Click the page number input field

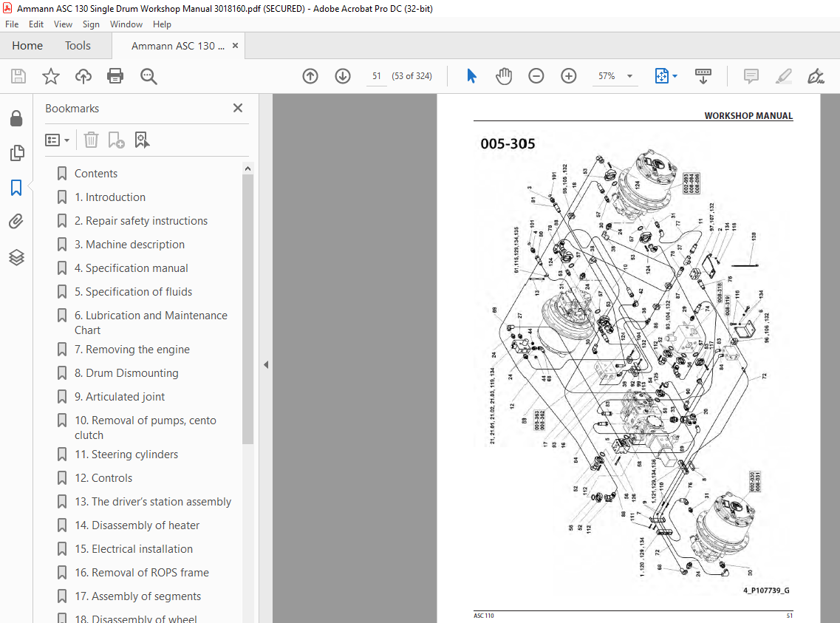377,76
